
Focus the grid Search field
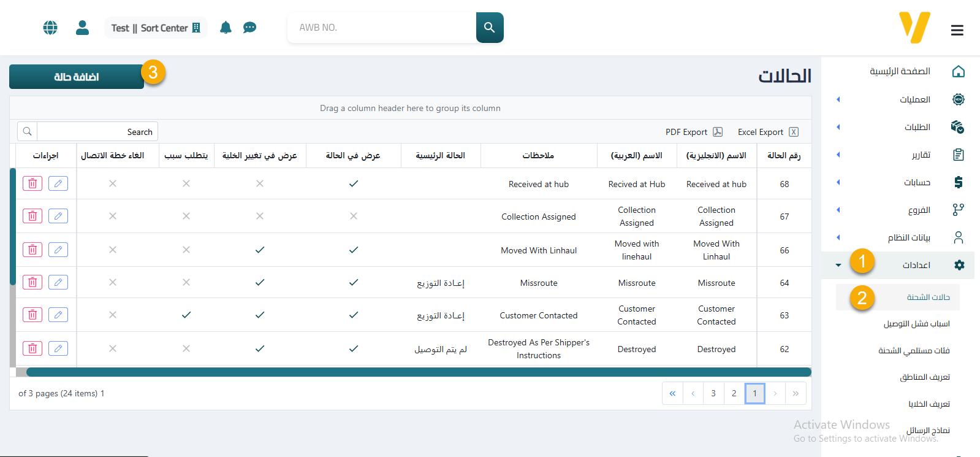click(x=97, y=131)
